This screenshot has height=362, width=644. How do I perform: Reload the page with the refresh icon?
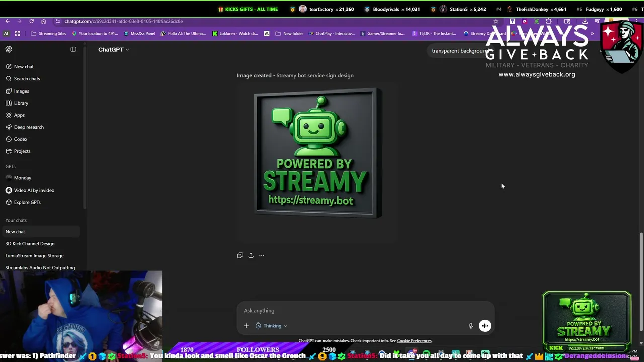click(31, 21)
